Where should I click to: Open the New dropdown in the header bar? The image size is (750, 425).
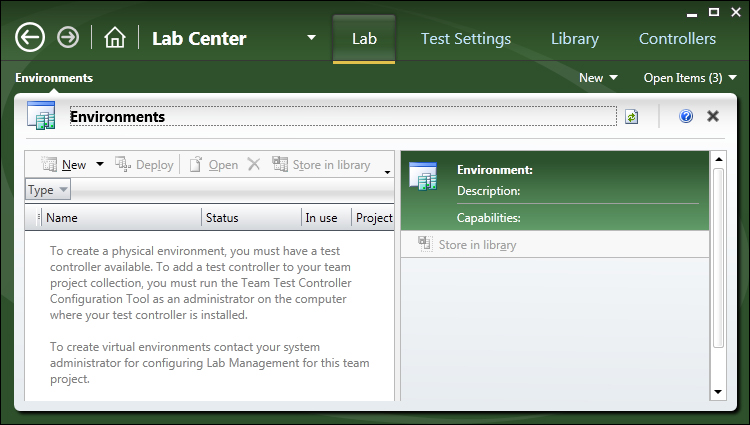(598, 78)
